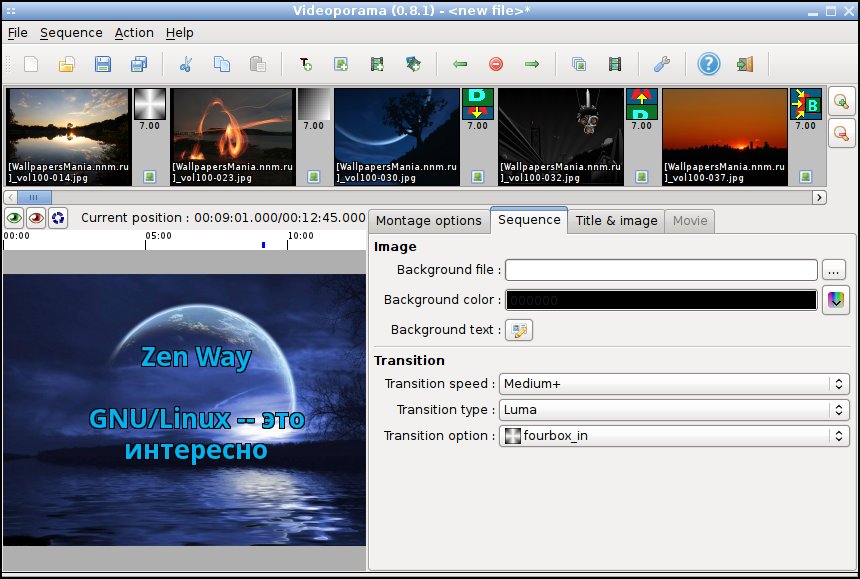Click the Background file input field
860x579 pixels.
pyautogui.click(x=661, y=270)
